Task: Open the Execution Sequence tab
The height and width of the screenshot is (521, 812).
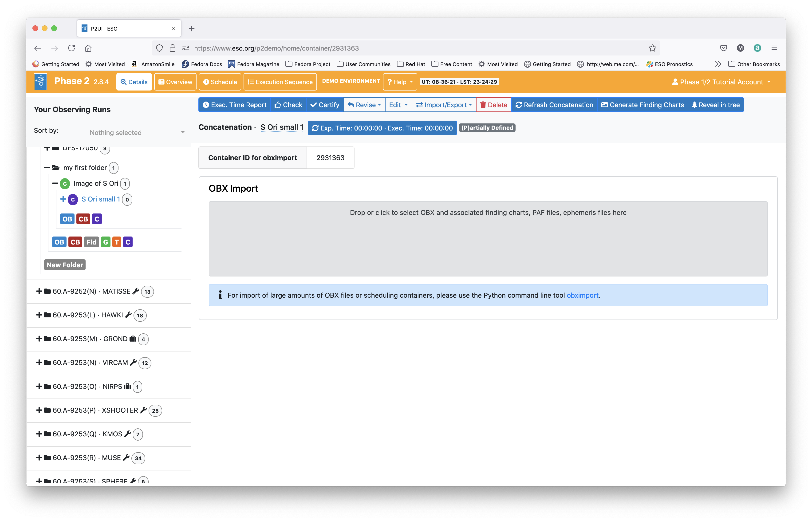Action: click(x=280, y=82)
